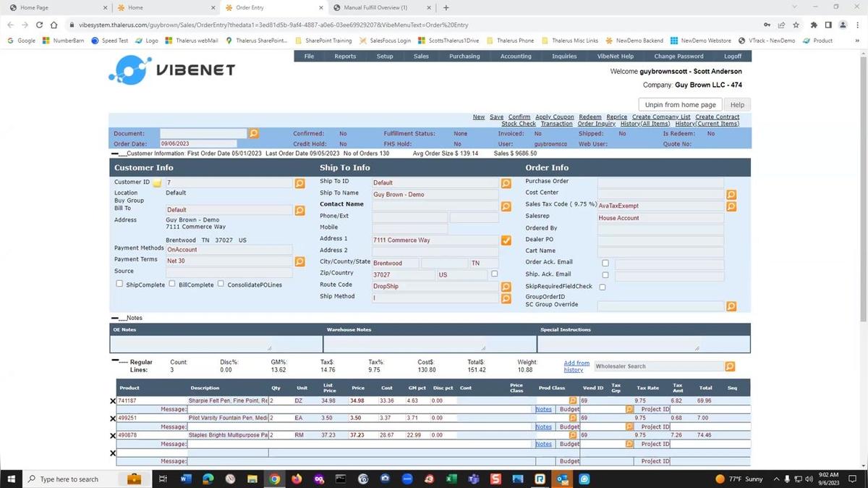Open the Customer ID lookup magnifier
Screen dimensions: 868x488
299,182
